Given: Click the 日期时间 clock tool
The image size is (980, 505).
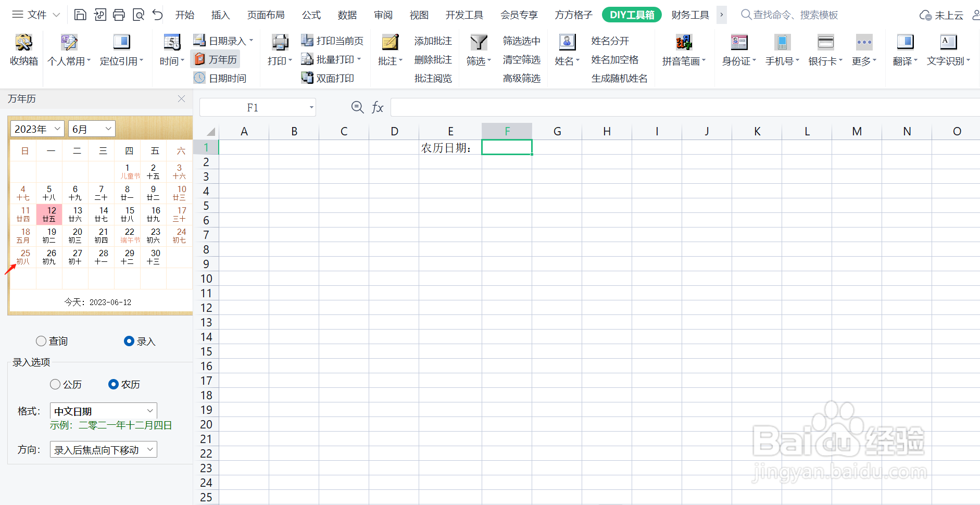Looking at the screenshot, I should pyautogui.click(x=220, y=78).
